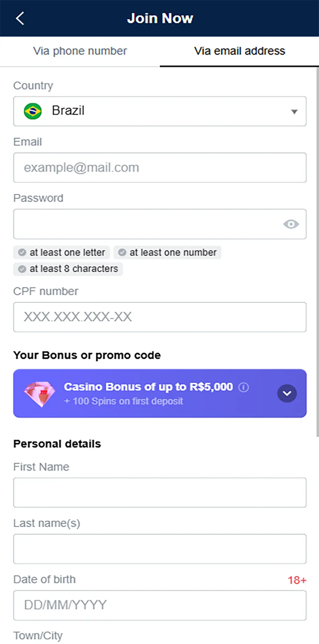Viewport: 319px width, 644px height.
Task: Click the Brazil flag icon
Action: click(x=33, y=111)
